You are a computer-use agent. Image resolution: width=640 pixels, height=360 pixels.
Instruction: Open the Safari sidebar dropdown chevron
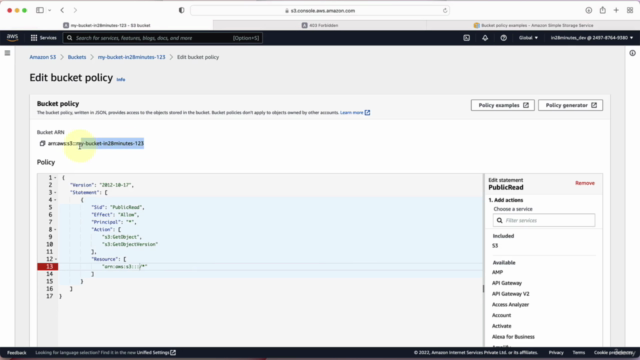pyautogui.click(x=49, y=10)
